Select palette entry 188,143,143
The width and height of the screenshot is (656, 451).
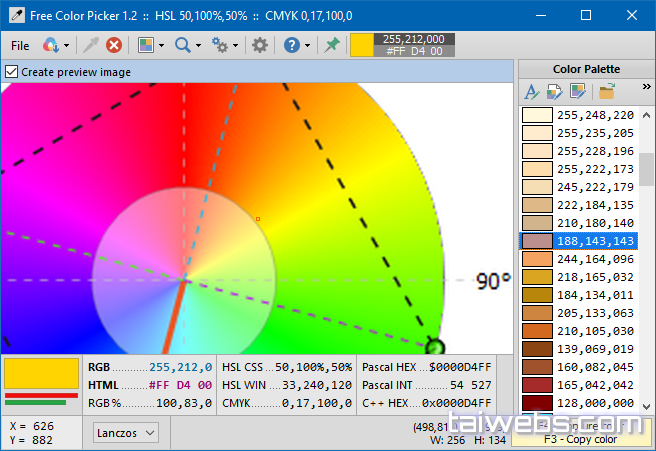(x=595, y=241)
